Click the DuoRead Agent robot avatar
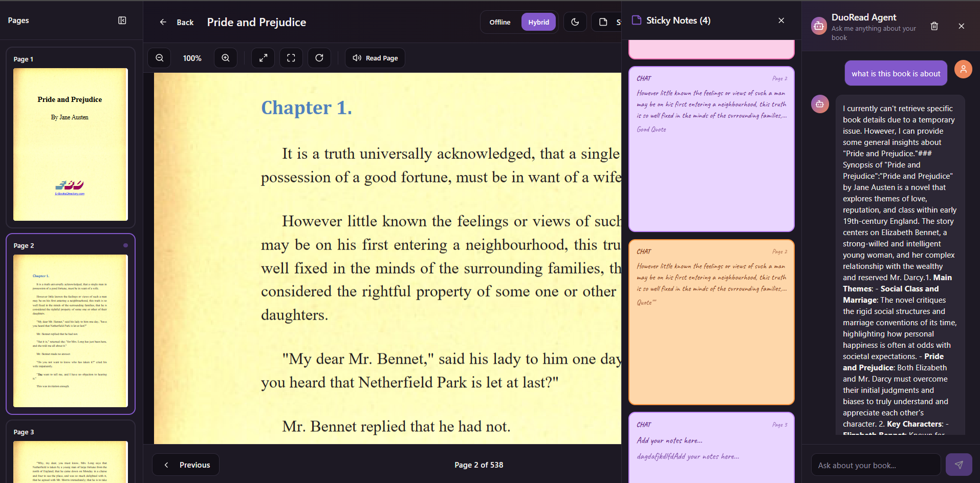This screenshot has height=483, width=980. pos(819,26)
